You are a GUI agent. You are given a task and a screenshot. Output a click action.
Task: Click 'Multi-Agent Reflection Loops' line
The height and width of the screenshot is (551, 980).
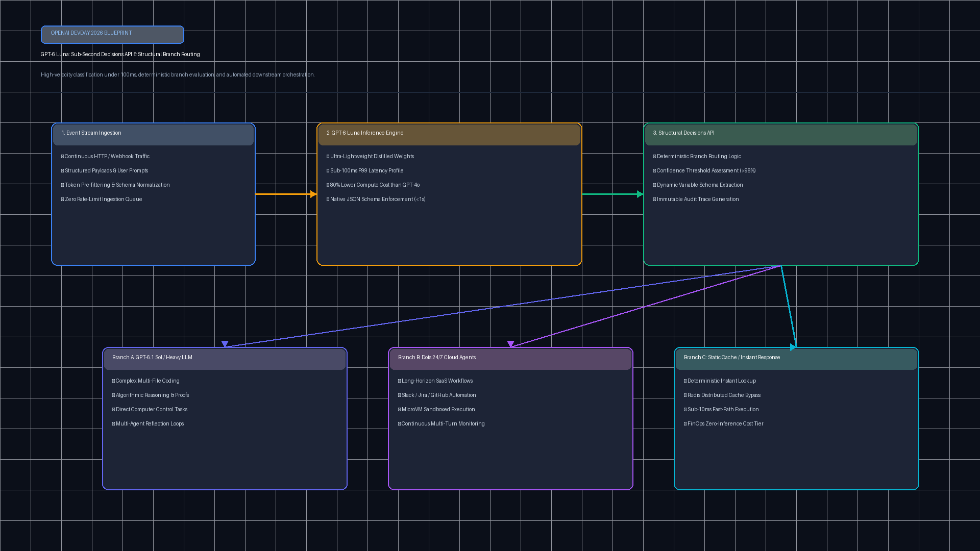pyautogui.click(x=148, y=424)
